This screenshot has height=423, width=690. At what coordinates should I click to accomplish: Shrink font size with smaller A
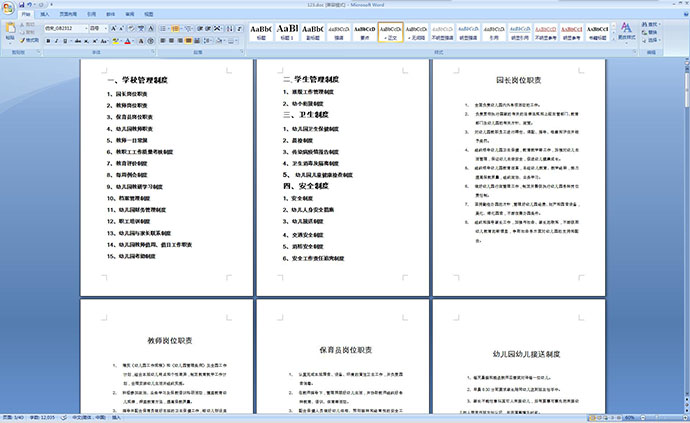click(121, 28)
